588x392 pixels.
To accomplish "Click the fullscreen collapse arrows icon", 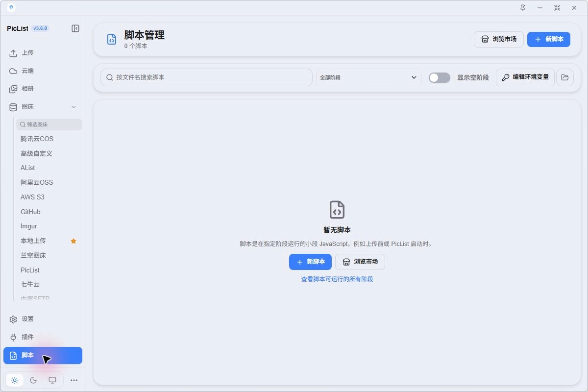I will coord(557,8).
